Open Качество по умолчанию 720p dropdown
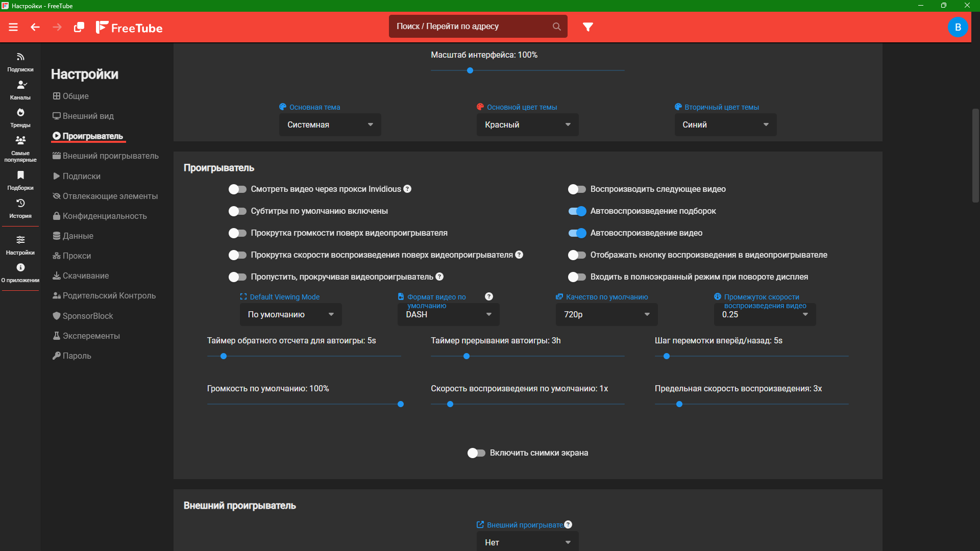Image resolution: width=980 pixels, height=551 pixels. click(x=606, y=315)
